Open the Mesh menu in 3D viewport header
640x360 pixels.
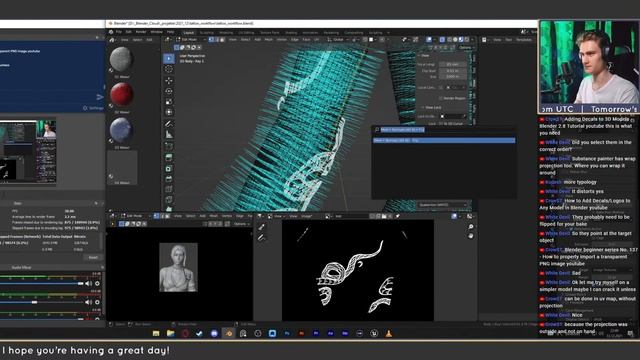pyautogui.click(x=269, y=40)
